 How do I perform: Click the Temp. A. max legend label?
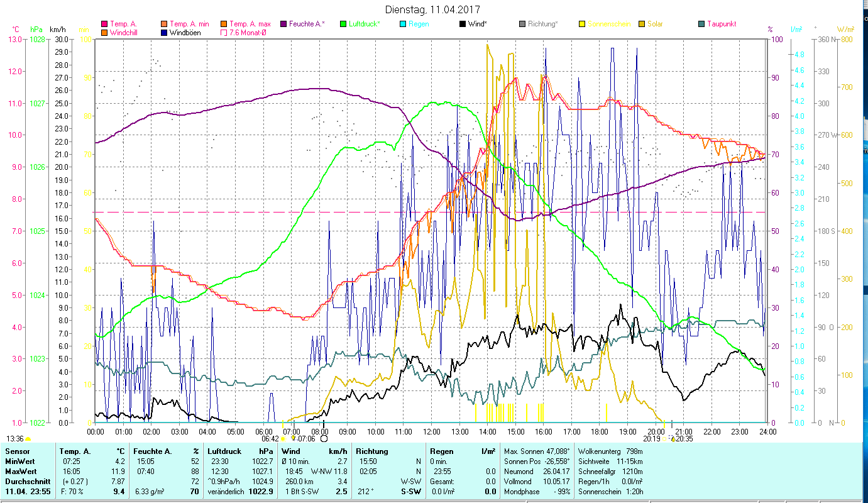pyautogui.click(x=250, y=25)
